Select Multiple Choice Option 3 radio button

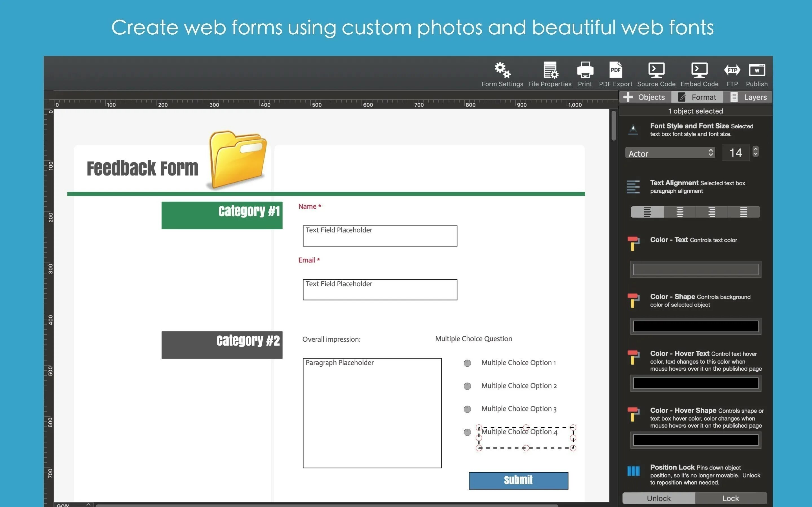(468, 409)
